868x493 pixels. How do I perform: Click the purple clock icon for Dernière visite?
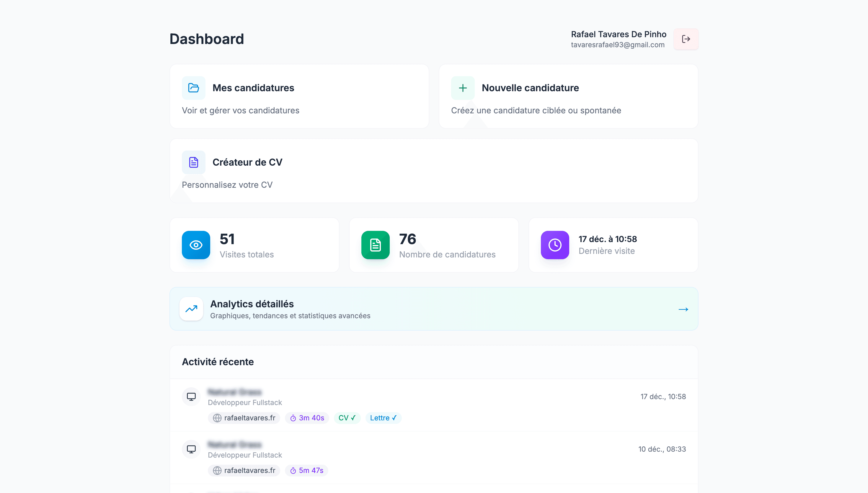[x=554, y=245]
